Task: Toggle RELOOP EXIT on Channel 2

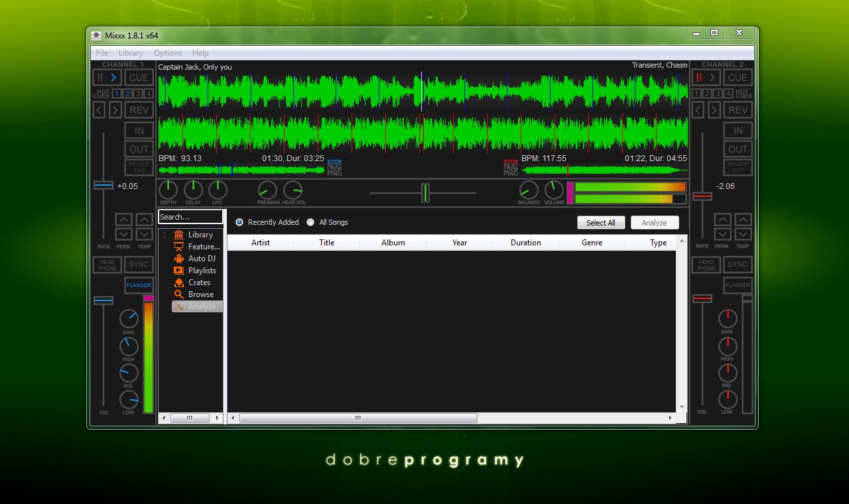Action: tap(738, 167)
